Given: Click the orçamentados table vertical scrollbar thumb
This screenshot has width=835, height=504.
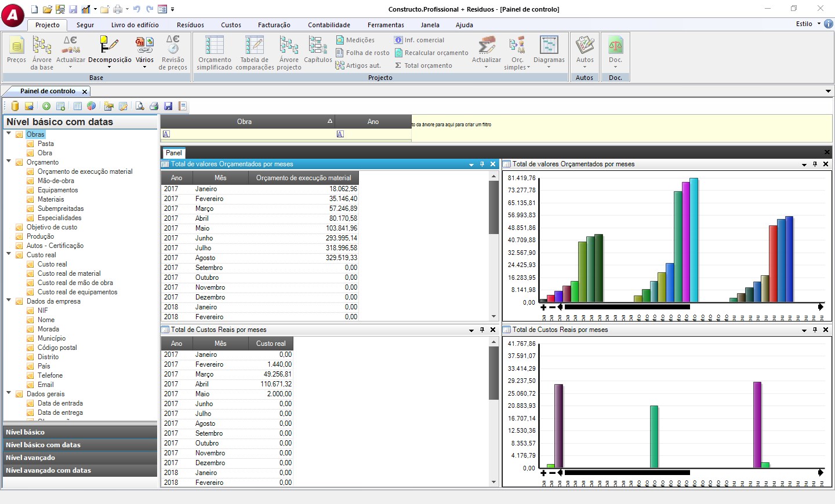Looking at the screenshot, I should pyautogui.click(x=493, y=207).
